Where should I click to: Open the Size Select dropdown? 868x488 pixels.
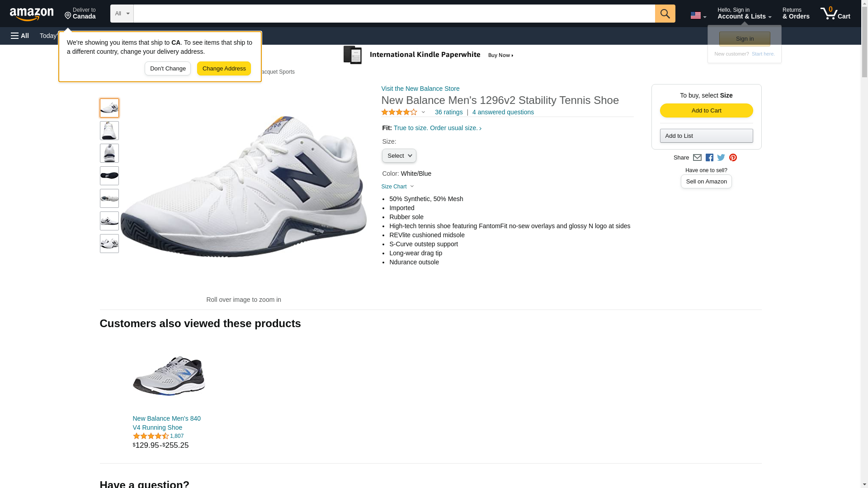click(x=399, y=156)
